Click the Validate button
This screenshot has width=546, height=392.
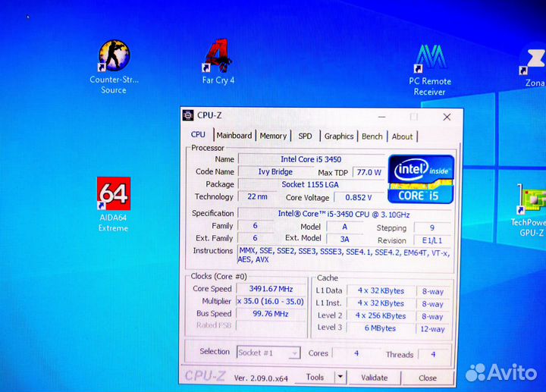[x=374, y=377]
